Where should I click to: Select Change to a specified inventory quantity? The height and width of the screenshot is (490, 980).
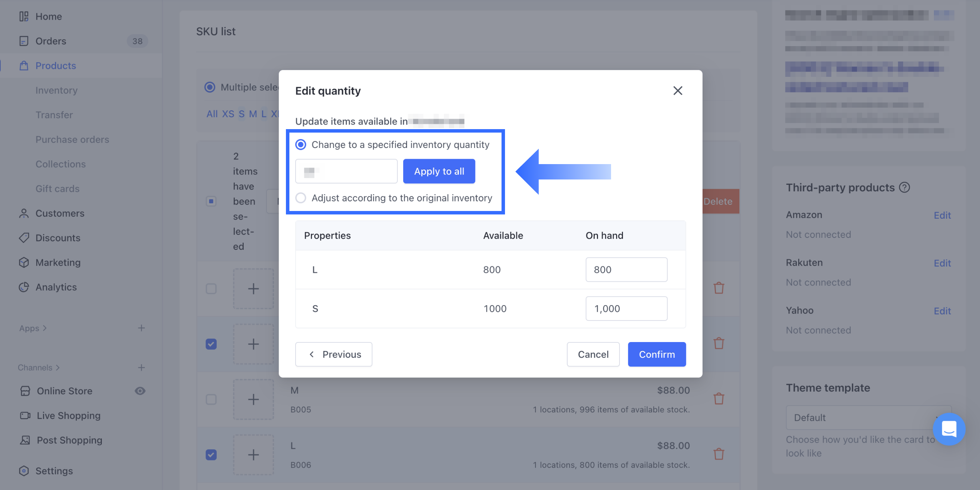point(301,145)
